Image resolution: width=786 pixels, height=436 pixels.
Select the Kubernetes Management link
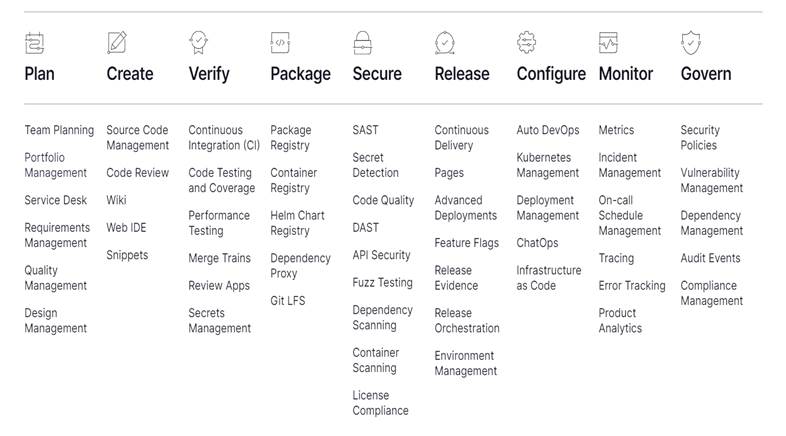coord(548,165)
